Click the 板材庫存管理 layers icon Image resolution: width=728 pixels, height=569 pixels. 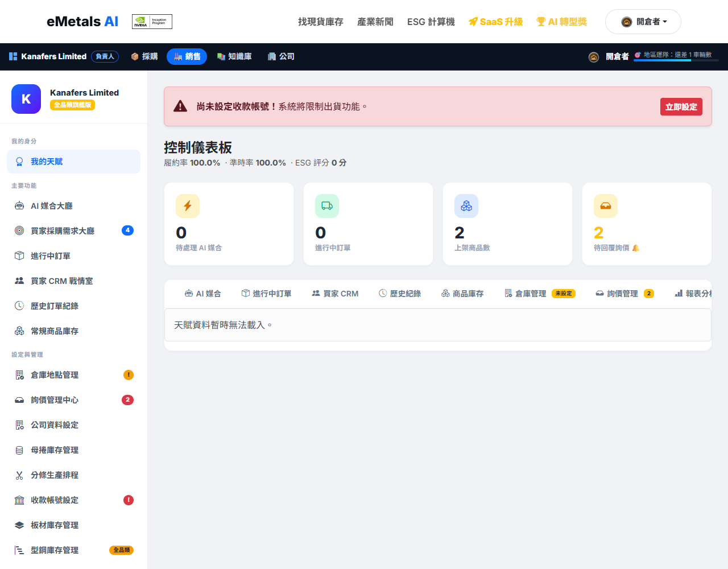19,525
